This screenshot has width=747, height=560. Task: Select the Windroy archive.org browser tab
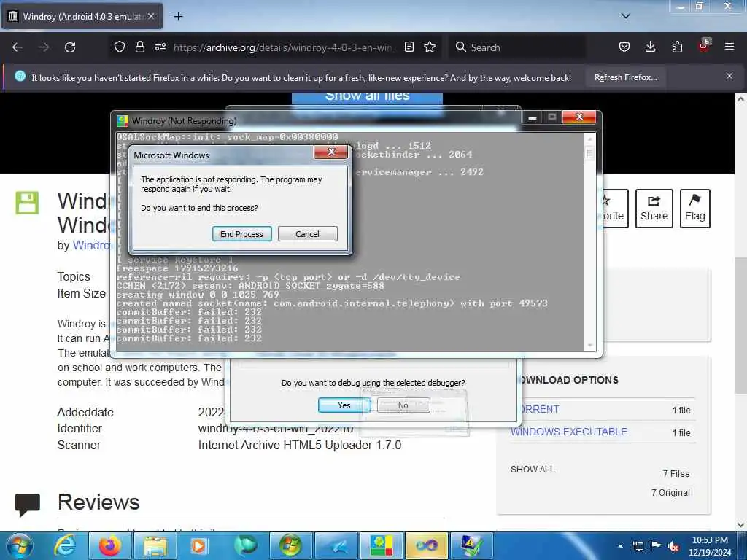pyautogui.click(x=82, y=17)
